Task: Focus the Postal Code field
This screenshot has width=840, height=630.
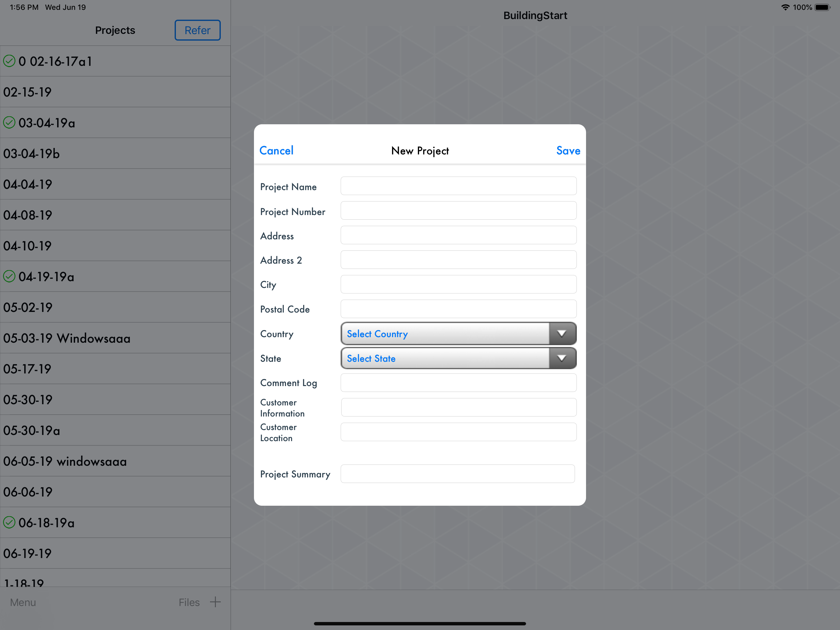Action: (458, 309)
